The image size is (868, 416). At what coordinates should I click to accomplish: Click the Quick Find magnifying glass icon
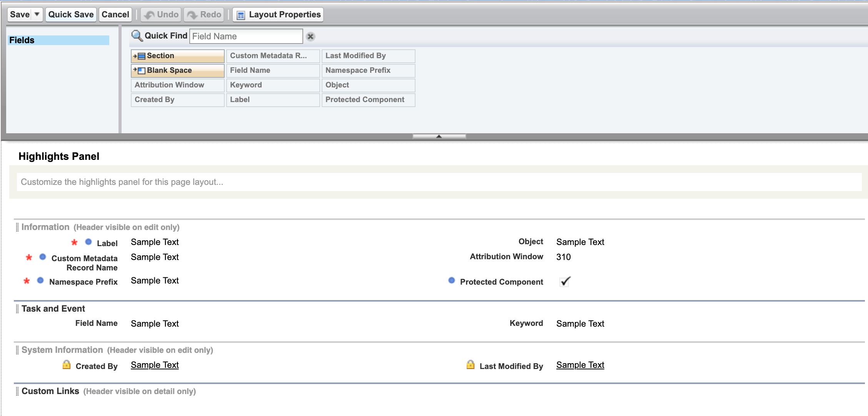(x=137, y=35)
